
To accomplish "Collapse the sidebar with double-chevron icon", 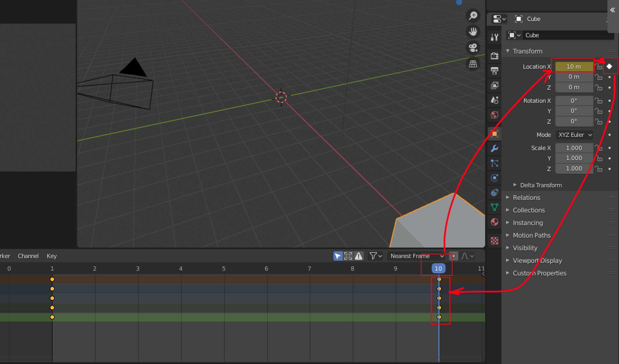I will (x=613, y=10).
